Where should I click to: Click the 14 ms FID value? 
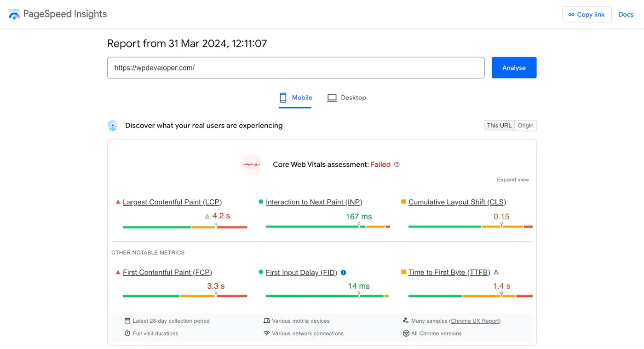[x=359, y=286]
